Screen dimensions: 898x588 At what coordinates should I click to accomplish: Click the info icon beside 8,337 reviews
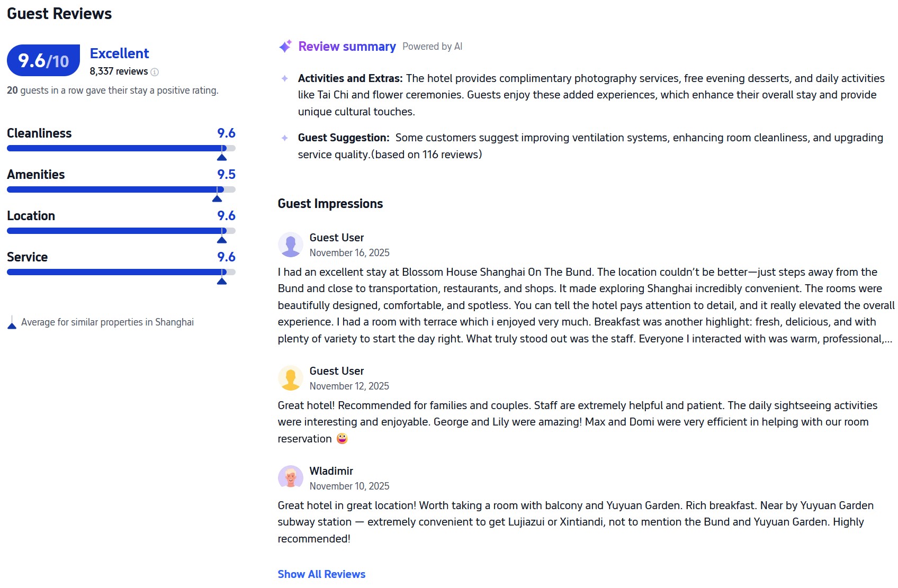[x=155, y=72]
